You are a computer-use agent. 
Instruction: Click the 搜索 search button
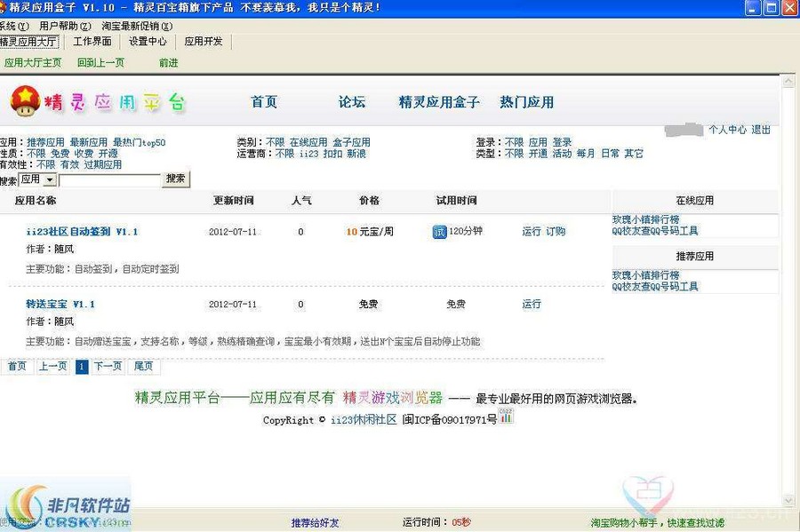tap(174, 179)
